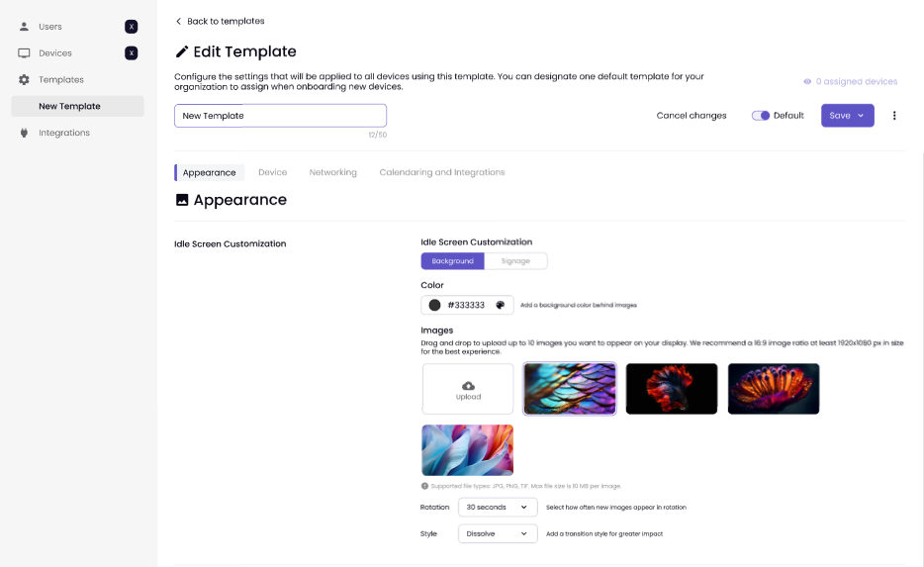Open the Rotation 30 seconds dropdown
Screen dimensions: 924x567
(498, 508)
